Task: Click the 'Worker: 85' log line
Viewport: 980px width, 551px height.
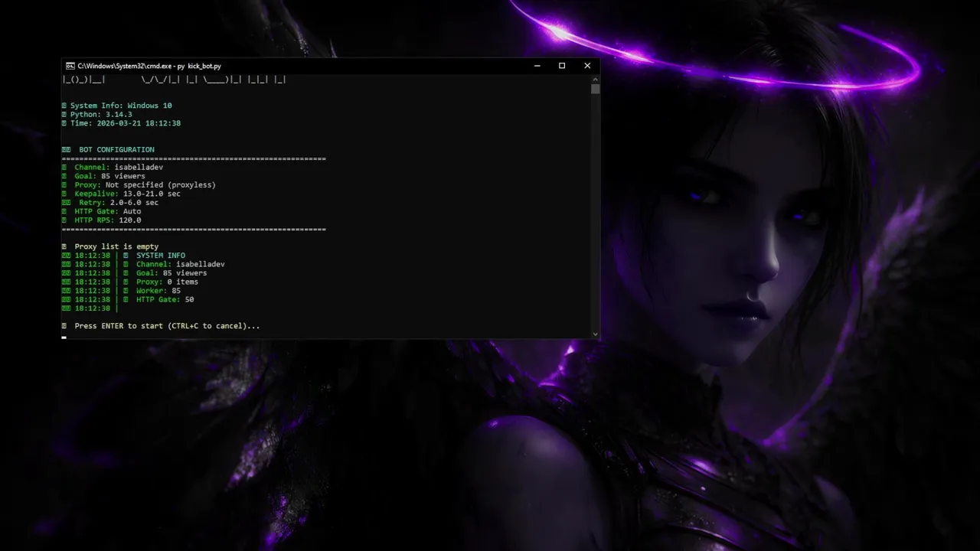Action: (x=122, y=291)
